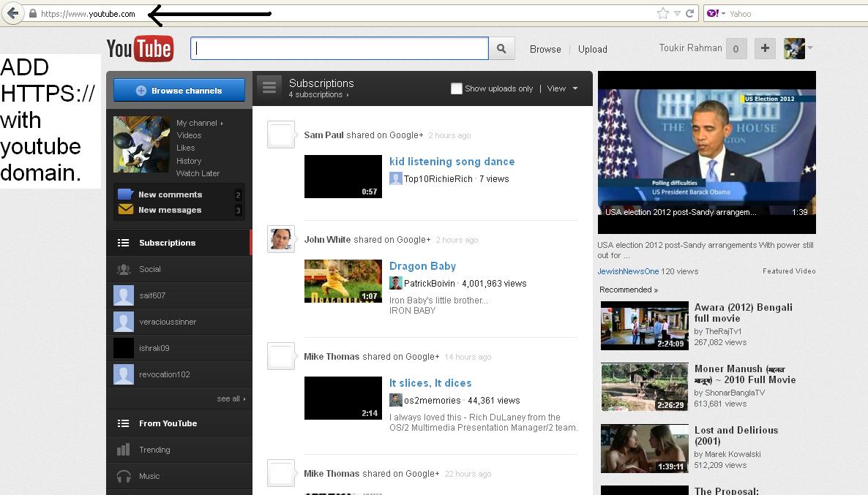Click the New messages envelope icon

tap(126, 210)
